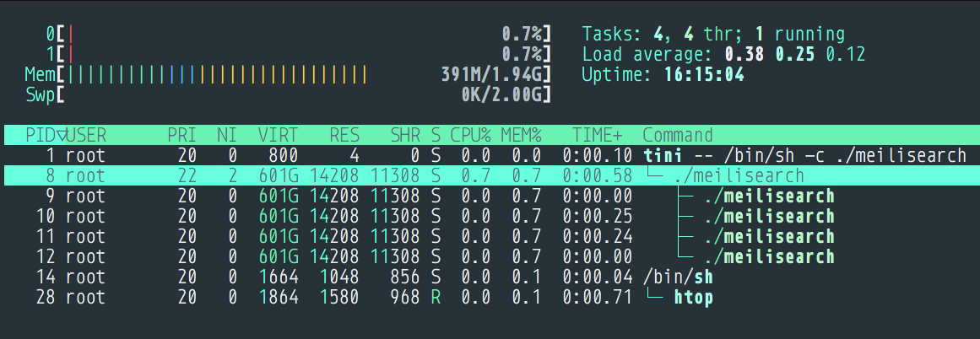The height and width of the screenshot is (339, 980).
Task: Click TIME+ value 0:00.24
Action: click(x=598, y=237)
